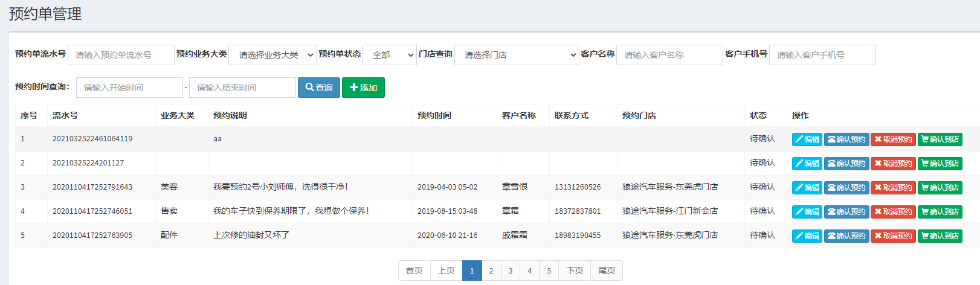Focus the 预约单流水号 input field

(x=121, y=55)
